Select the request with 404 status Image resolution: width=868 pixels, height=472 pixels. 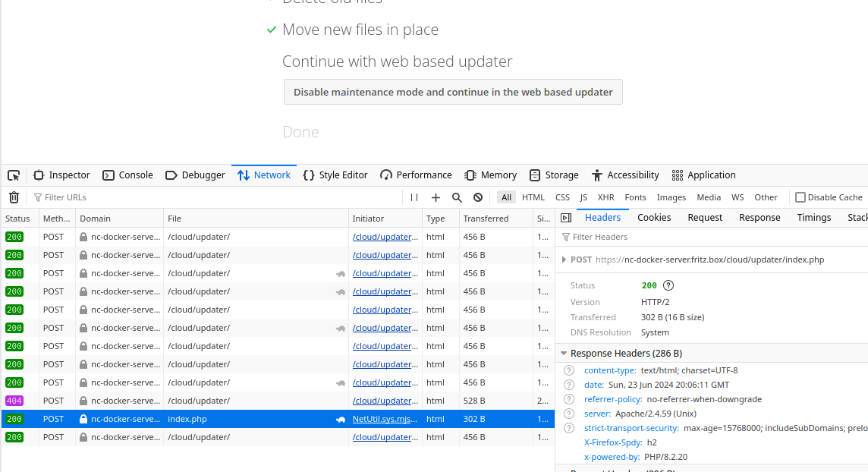click(278, 401)
